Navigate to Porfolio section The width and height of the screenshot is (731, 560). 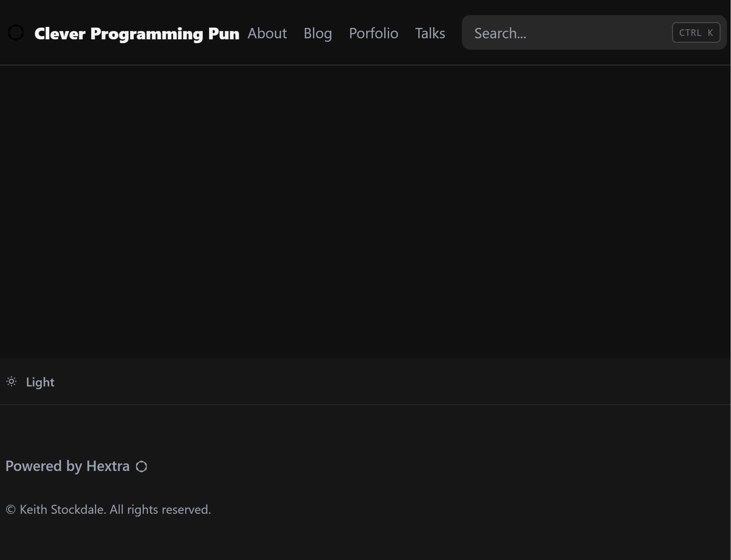point(374,33)
